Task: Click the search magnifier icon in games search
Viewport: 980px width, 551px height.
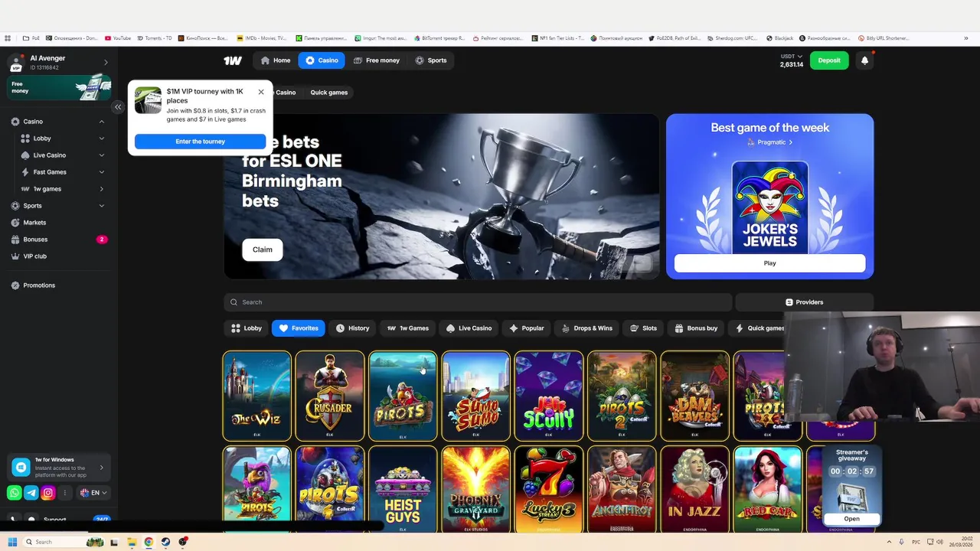Action: click(234, 302)
